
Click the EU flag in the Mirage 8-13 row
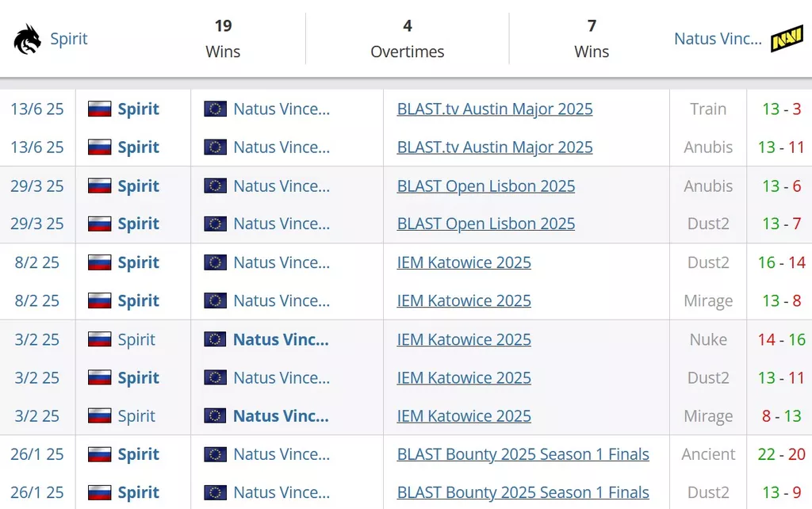(215, 415)
